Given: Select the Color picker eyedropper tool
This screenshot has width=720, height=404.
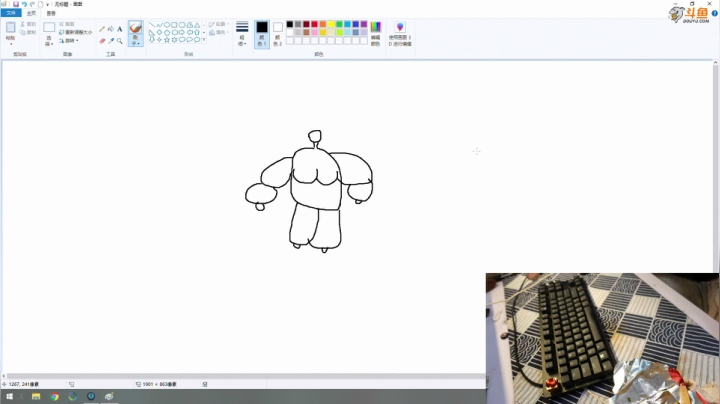Looking at the screenshot, I should pyautogui.click(x=111, y=41).
